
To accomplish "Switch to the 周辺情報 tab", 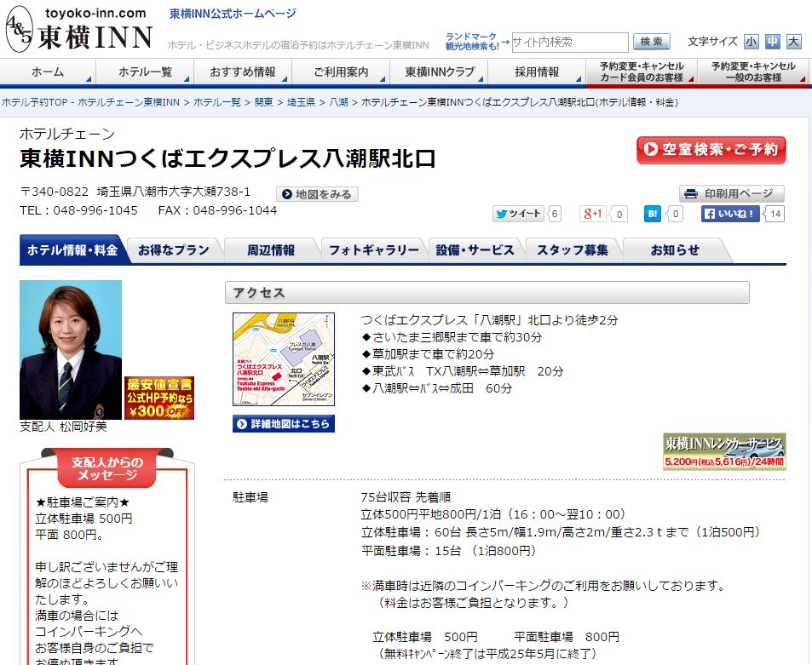I will 270,250.
